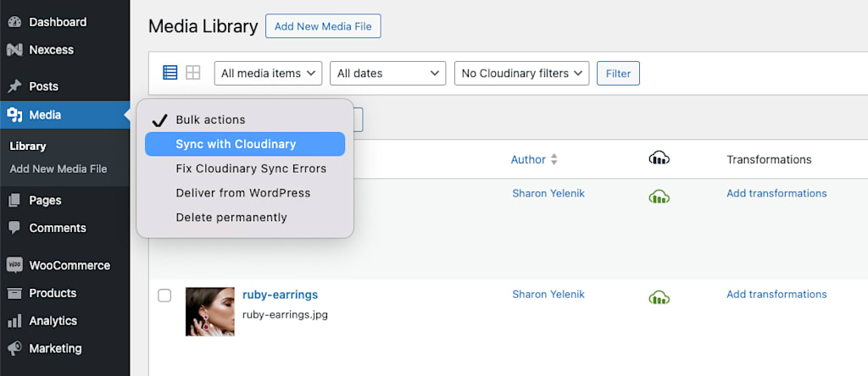Click Add transformations for ruby-earrings
Image resolution: width=868 pixels, height=376 pixels.
(776, 294)
